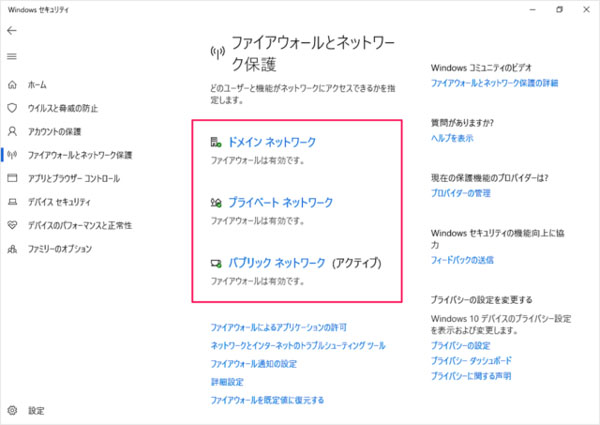Click ファイアウォール通知の設定 link
The height and width of the screenshot is (425, 600).
254,364
